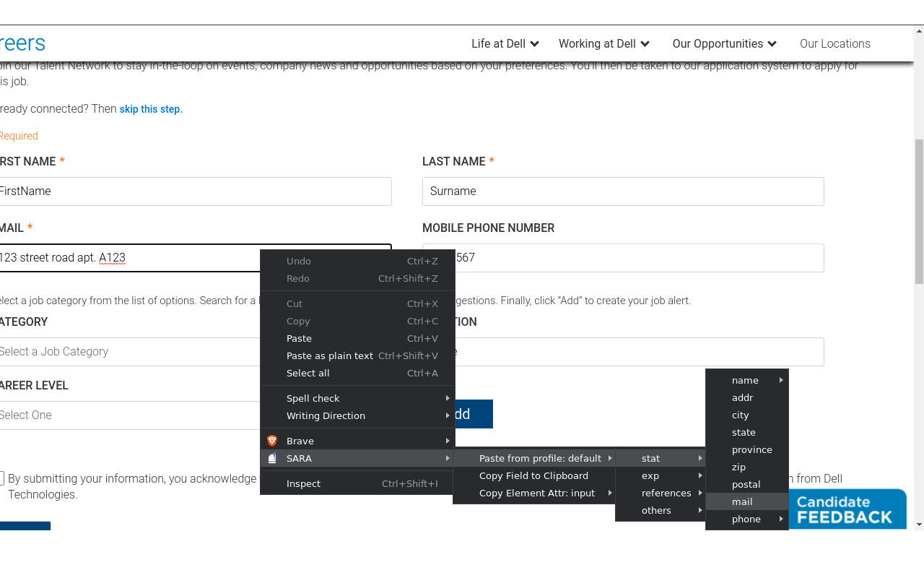924x578 pixels.
Task: Open the Career Level Select One dropdown
Action: click(x=130, y=415)
